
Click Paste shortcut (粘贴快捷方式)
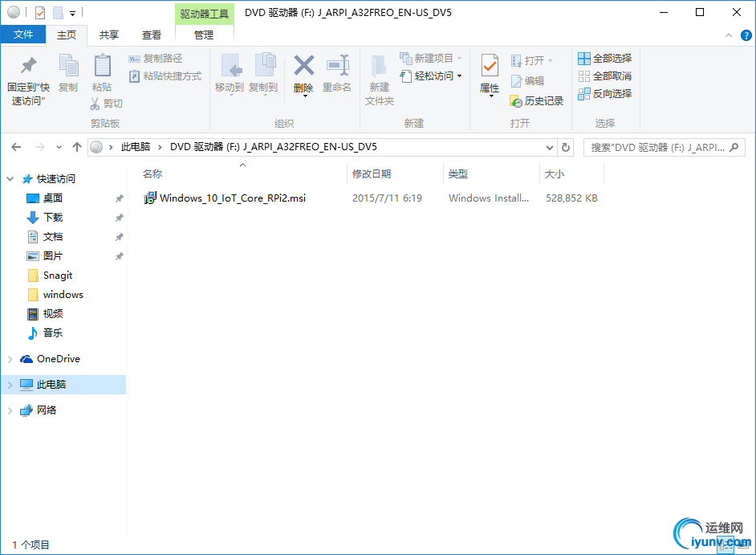(x=165, y=75)
